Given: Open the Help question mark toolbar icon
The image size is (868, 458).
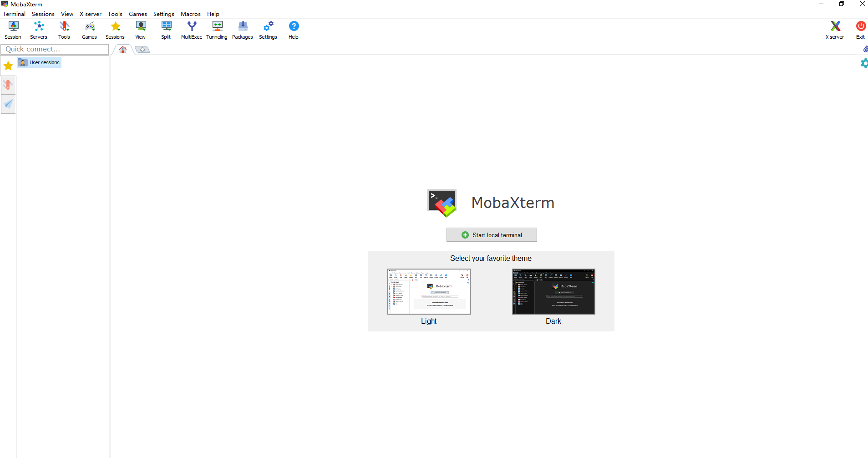Looking at the screenshot, I should pos(294,30).
